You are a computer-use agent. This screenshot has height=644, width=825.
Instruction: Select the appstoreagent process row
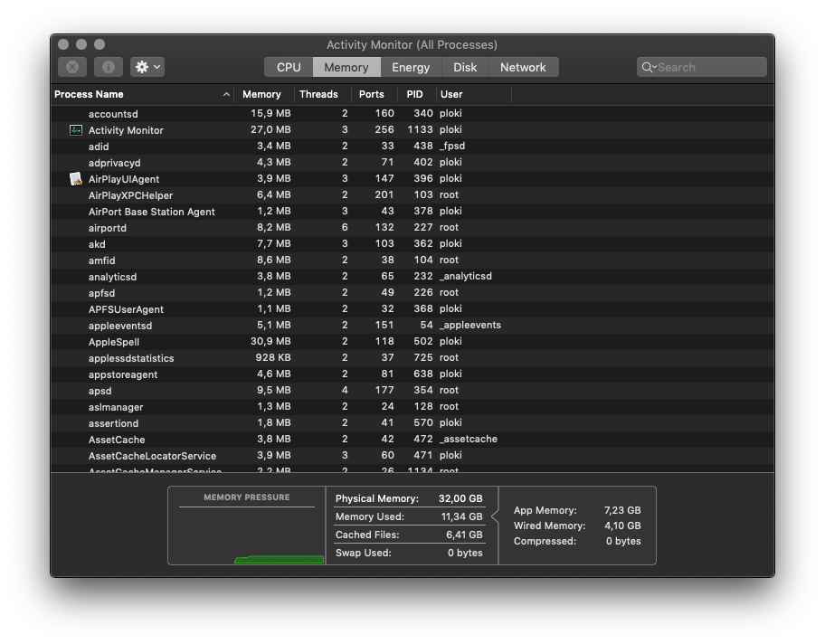[412, 374]
